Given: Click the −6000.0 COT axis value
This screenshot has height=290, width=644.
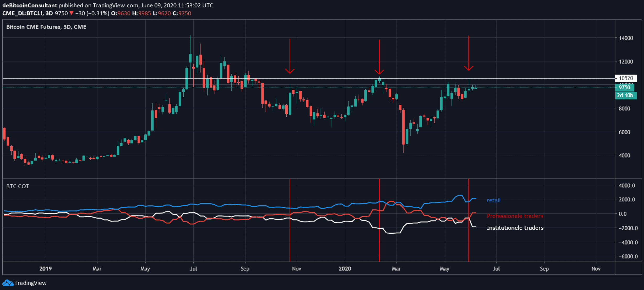Looking at the screenshot, I should (x=628, y=256).
